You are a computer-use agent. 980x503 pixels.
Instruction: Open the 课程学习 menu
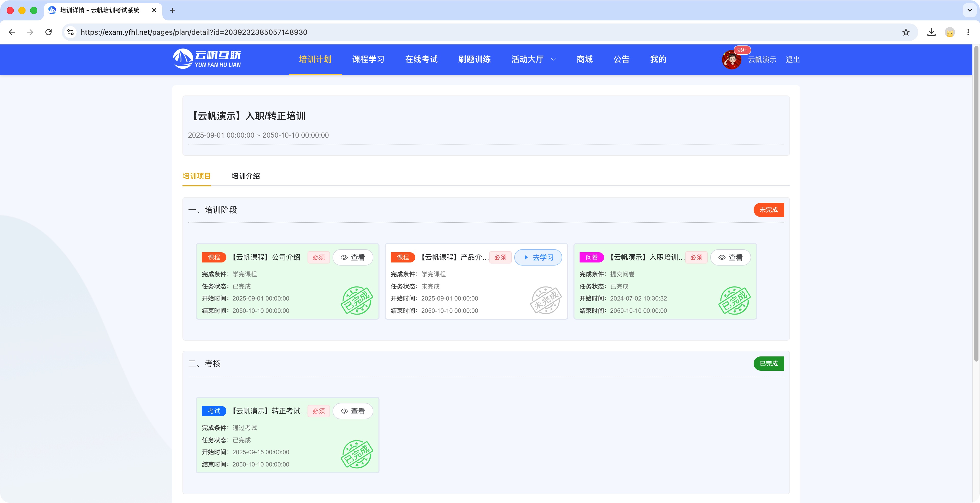pyautogui.click(x=368, y=59)
